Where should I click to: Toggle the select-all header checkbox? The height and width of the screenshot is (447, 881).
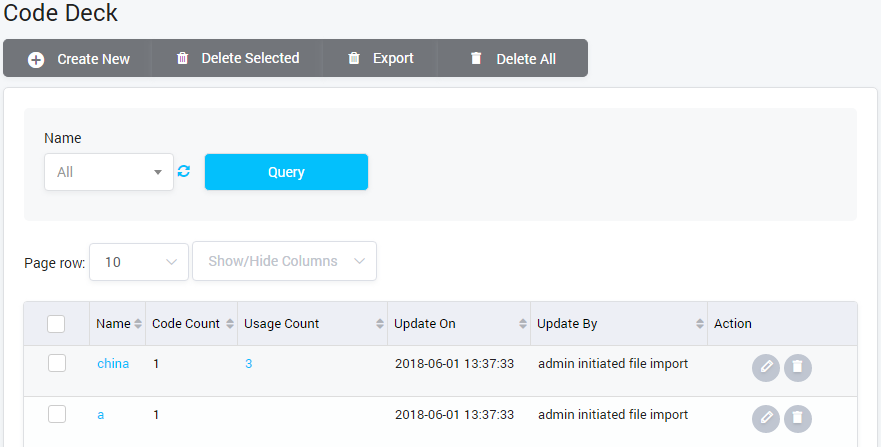57,324
